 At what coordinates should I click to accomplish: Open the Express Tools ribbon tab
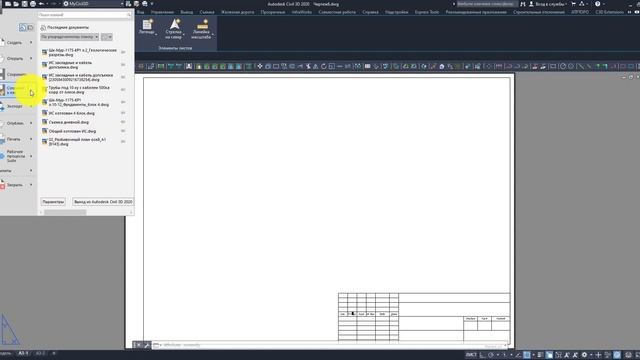tap(427, 12)
